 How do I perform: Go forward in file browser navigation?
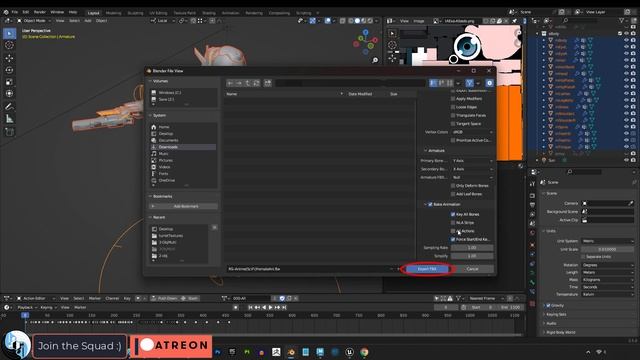tap(239, 83)
